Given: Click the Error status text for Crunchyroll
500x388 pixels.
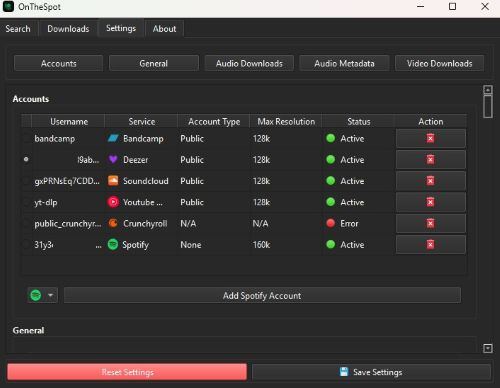Looking at the screenshot, I should (349, 223).
